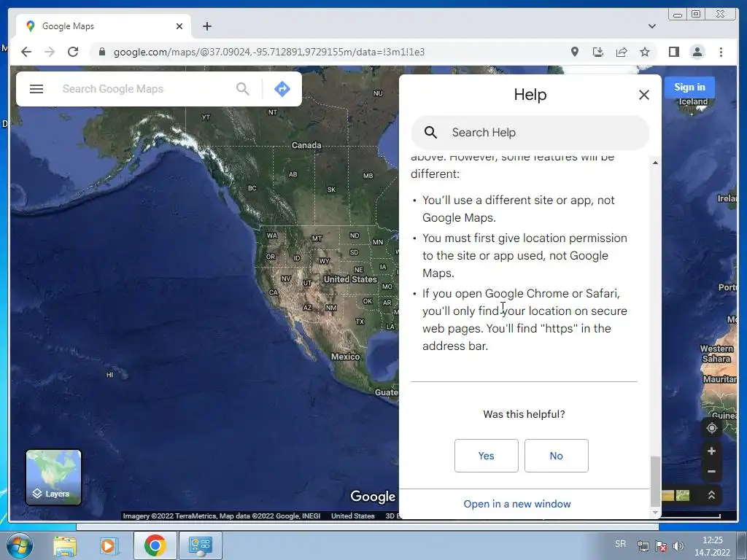Open the control panel taskbar app
Image resolution: width=747 pixels, height=560 pixels.
point(200,545)
